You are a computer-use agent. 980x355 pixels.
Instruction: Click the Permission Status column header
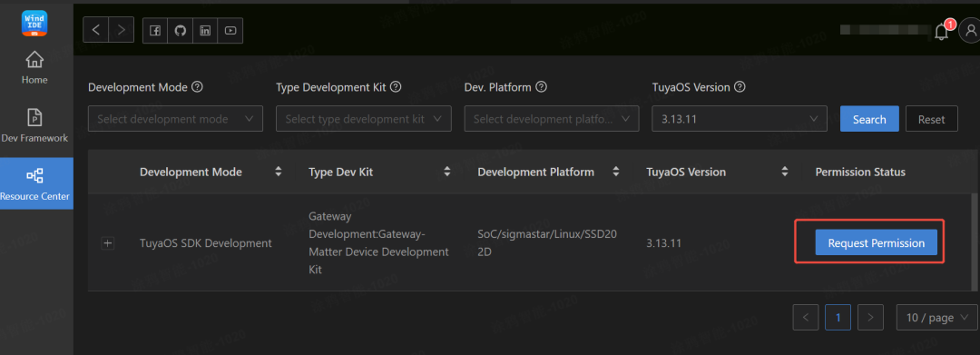coord(860,172)
